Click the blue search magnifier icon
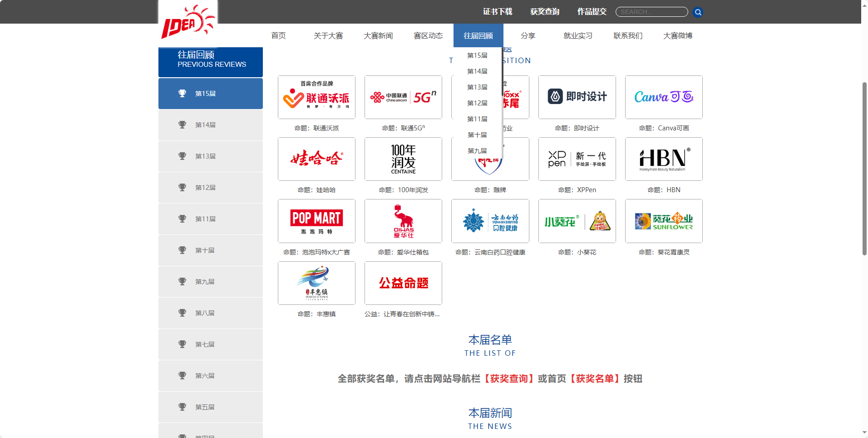Screen dimensions: 868x438 698,12
